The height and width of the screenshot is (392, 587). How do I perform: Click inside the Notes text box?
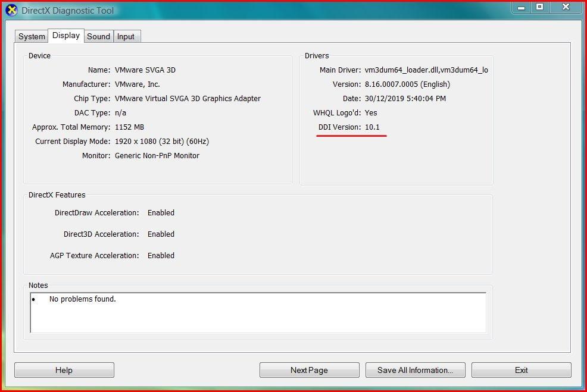[x=258, y=313]
